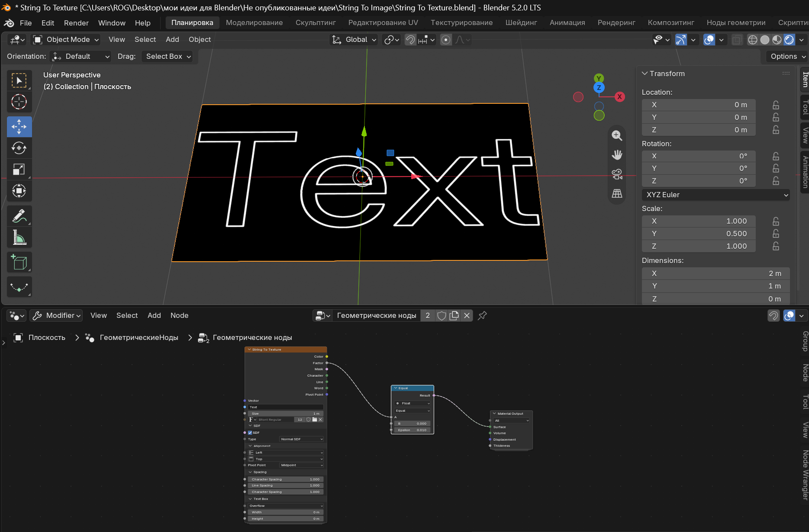809x532 pixels.
Task: Duplicate the node group with new-copy icon
Action: tap(454, 316)
